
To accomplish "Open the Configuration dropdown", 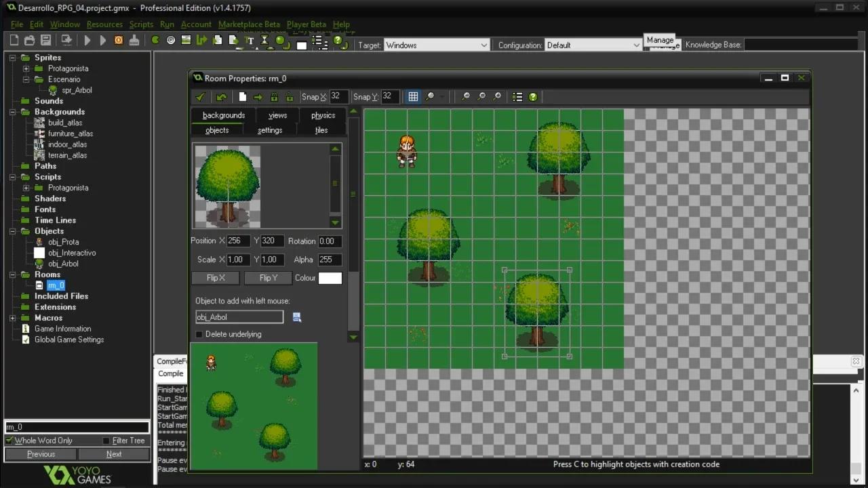I will tap(593, 45).
